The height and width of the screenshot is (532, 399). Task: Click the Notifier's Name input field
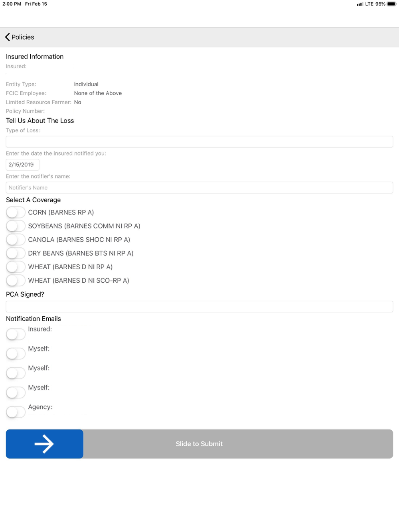[199, 188]
